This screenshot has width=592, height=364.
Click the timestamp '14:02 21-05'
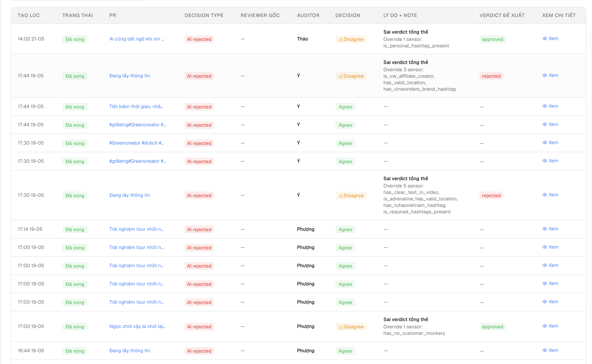tap(31, 39)
